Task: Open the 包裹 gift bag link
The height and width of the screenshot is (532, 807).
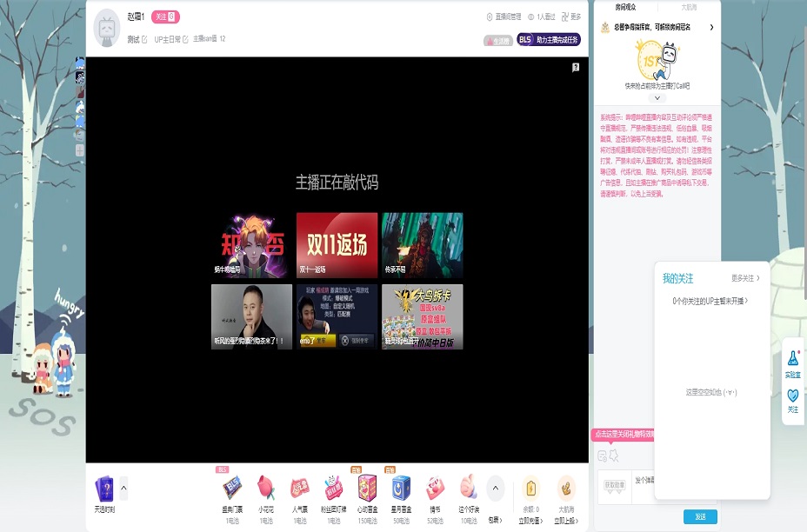Action: click(x=495, y=520)
